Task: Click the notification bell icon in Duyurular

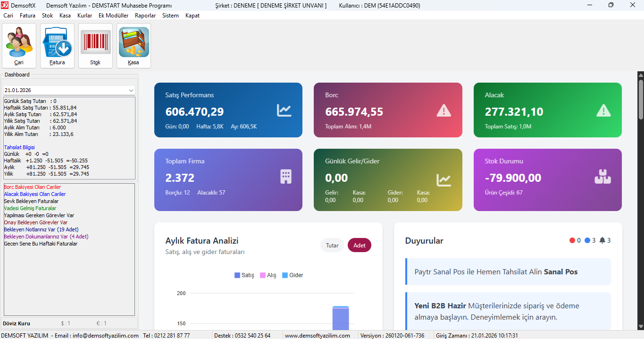Action: [602, 240]
